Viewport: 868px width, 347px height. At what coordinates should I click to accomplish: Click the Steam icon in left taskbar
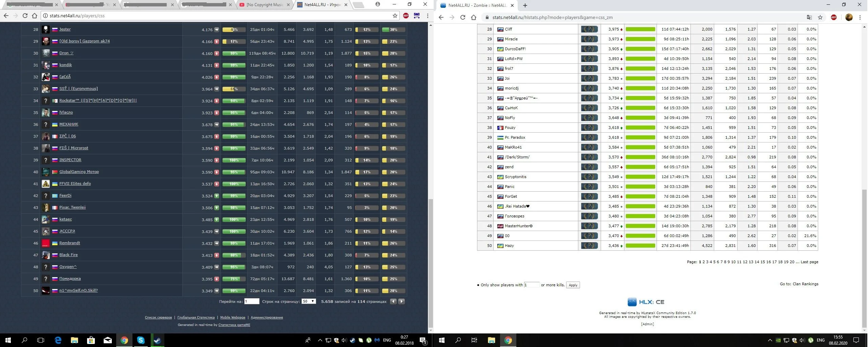[158, 340]
